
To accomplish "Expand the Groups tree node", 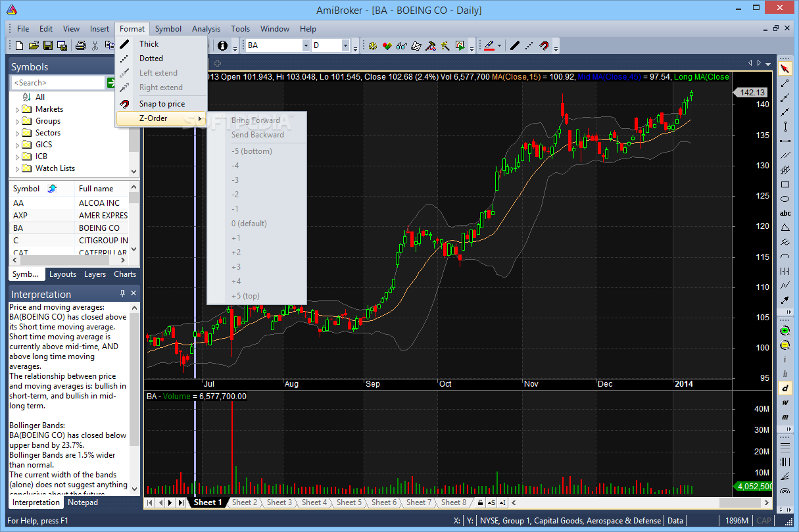I will pos(18,121).
